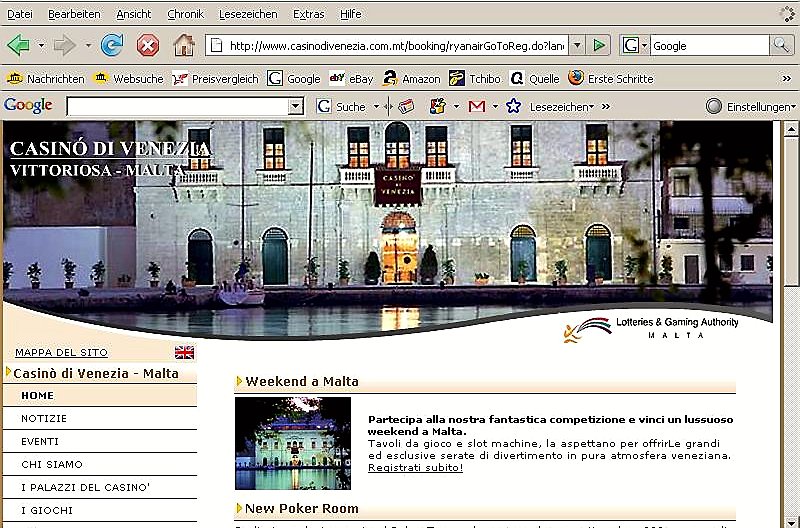Select NOTIZIE in the sidebar navigation
Screen dimensions: 800x528
(44, 418)
